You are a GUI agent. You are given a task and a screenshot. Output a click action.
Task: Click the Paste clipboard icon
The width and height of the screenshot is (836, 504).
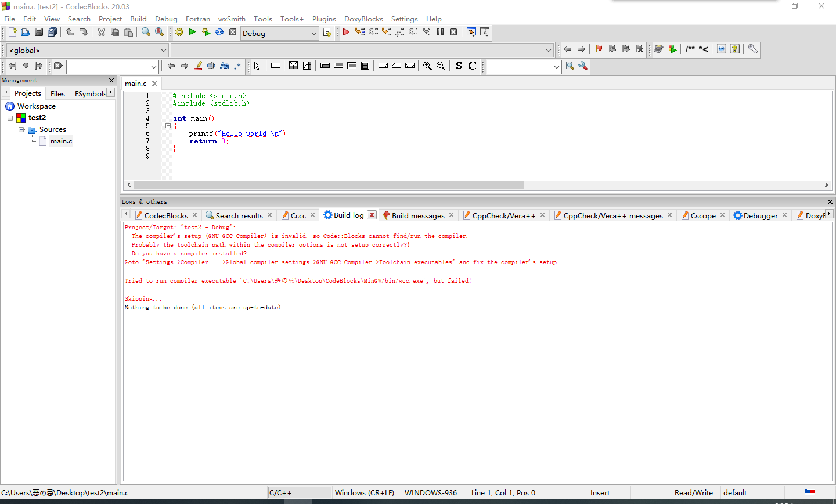(x=128, y=33)
